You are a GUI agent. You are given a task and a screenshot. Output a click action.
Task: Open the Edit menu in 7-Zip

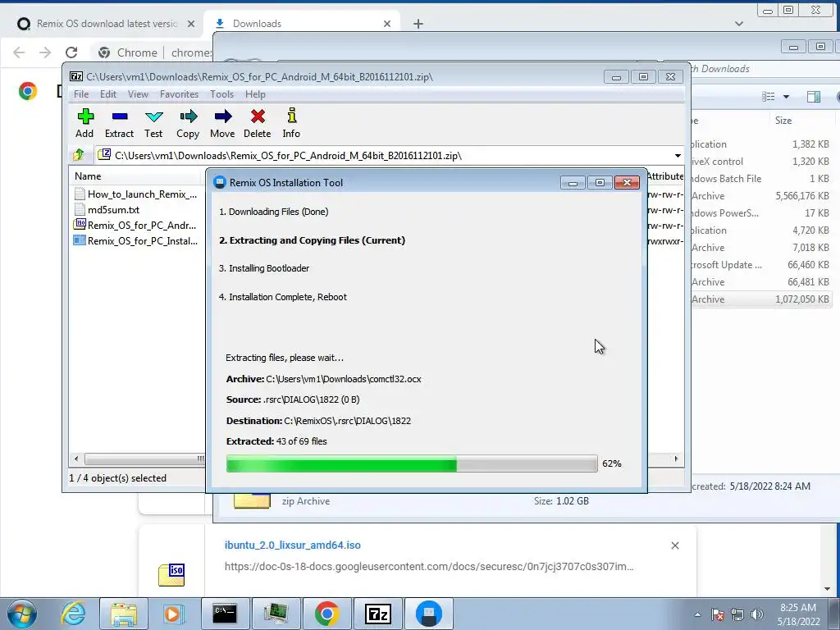pos(108,94)
